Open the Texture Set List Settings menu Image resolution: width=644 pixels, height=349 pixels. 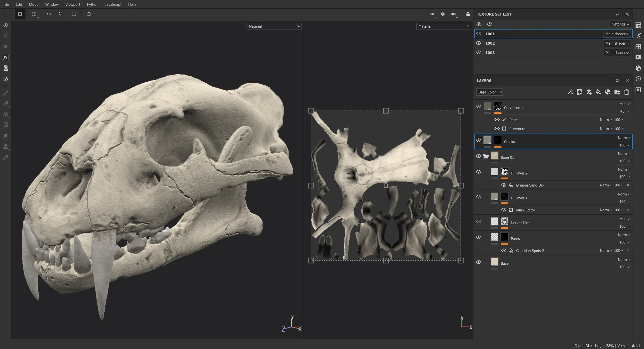pos(620,24)
